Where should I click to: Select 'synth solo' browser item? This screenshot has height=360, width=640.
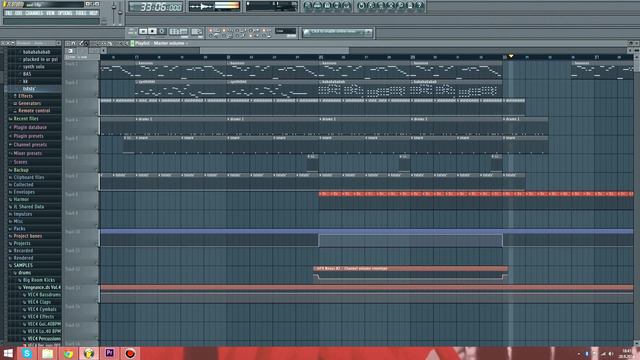33,67
